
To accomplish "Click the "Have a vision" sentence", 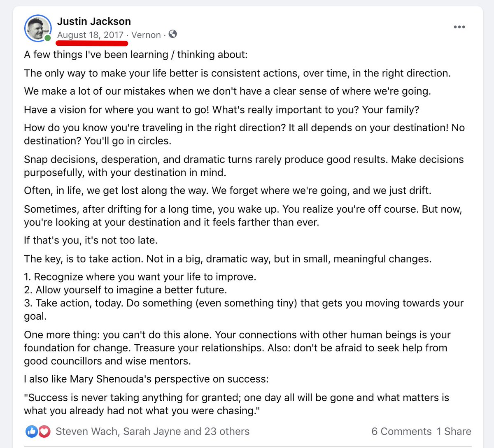I will 221,109.
